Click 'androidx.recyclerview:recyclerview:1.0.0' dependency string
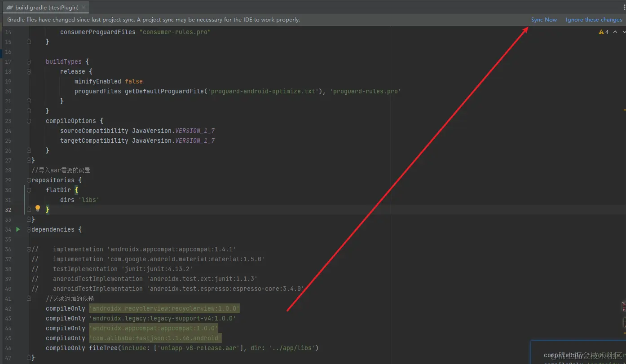Viewport: 626px width, 364px height. click(164, 308)
